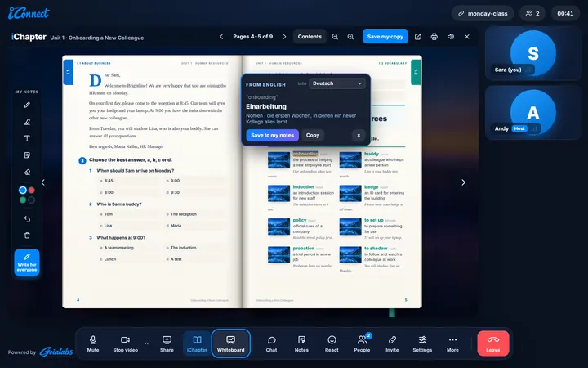
Task: Click the vocabulary word buddy
Action: point(372,154)
